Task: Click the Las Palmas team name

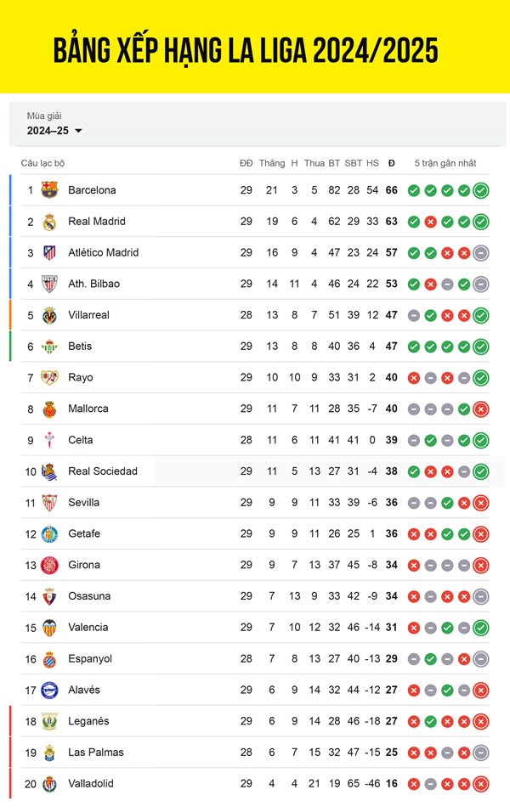Action: coord(96,753)
